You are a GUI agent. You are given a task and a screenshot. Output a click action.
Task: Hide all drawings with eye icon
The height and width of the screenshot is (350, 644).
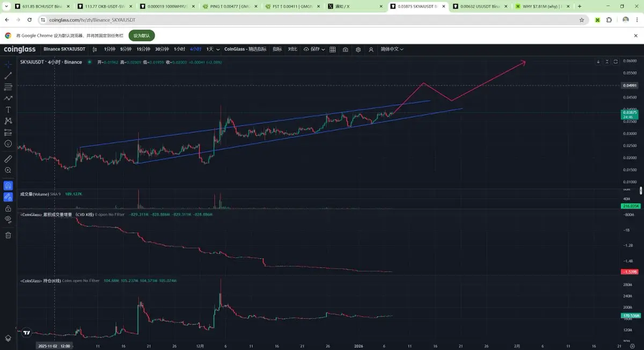(8, 219)
